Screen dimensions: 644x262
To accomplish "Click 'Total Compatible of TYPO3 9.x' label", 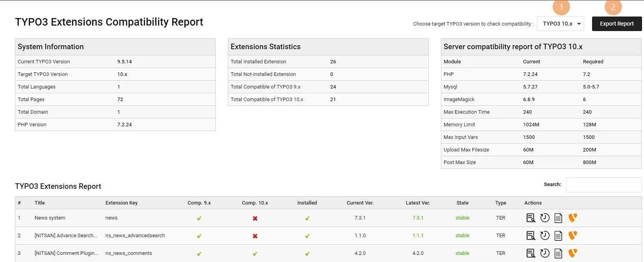I will click(265, 87).
